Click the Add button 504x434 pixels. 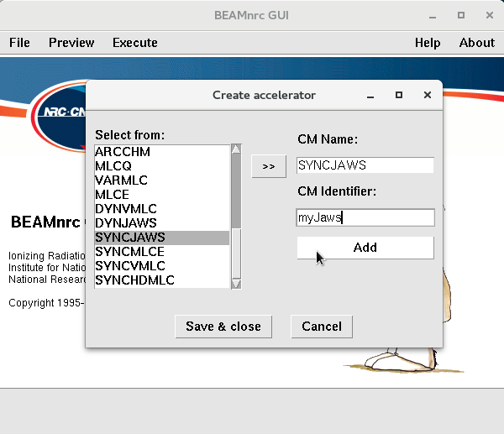(365, 248)
